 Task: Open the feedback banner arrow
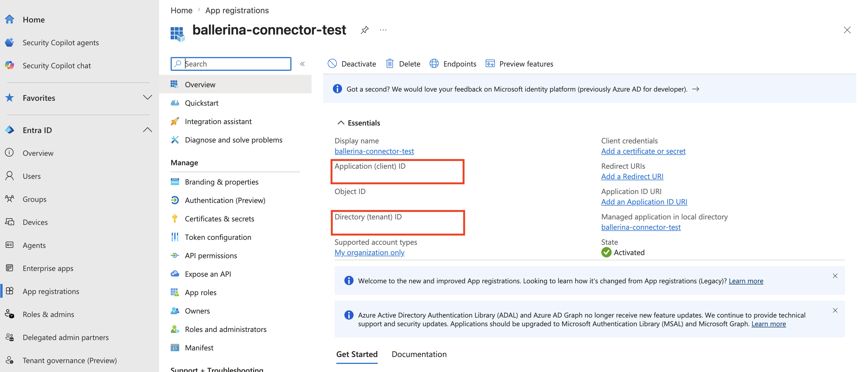695,89
